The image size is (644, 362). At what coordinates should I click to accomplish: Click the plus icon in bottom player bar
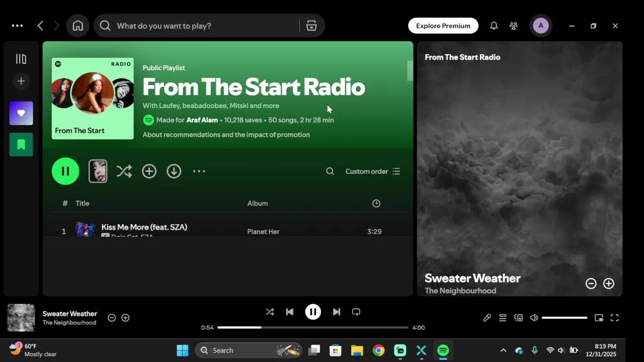126,318
